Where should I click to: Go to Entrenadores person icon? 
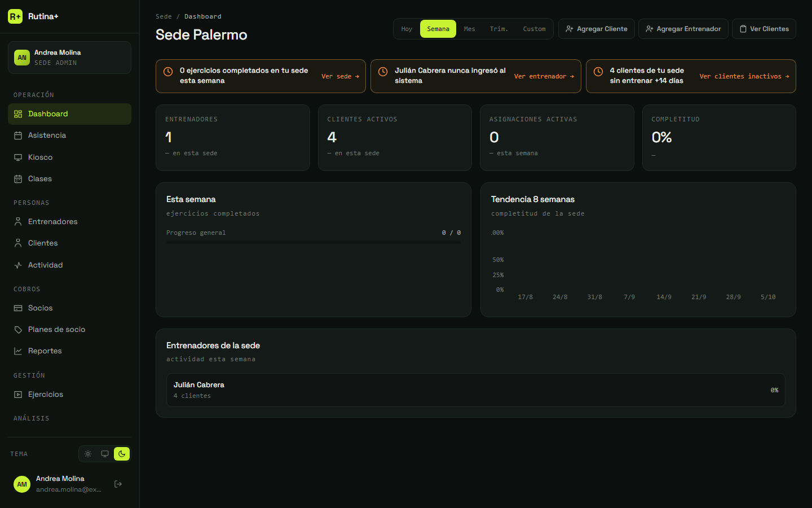pyautogui.click(x=18, y=222)
